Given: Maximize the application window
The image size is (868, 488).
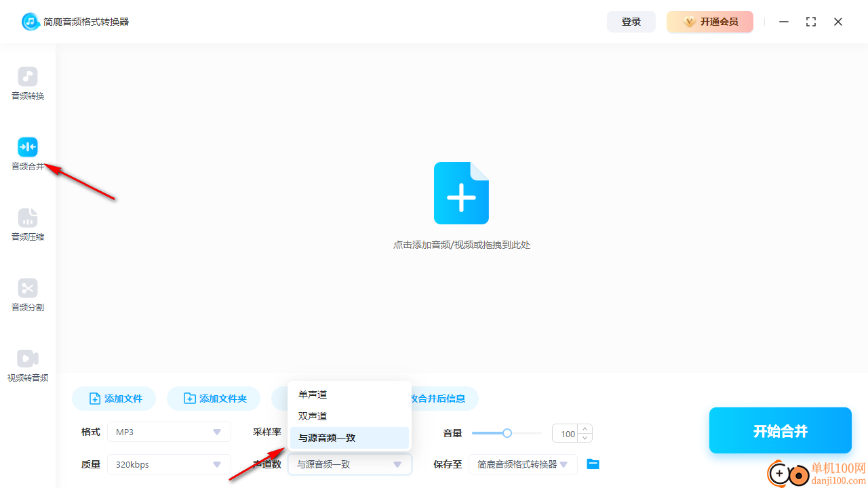Looking at the screenshot, I should [x=811, y=22].
